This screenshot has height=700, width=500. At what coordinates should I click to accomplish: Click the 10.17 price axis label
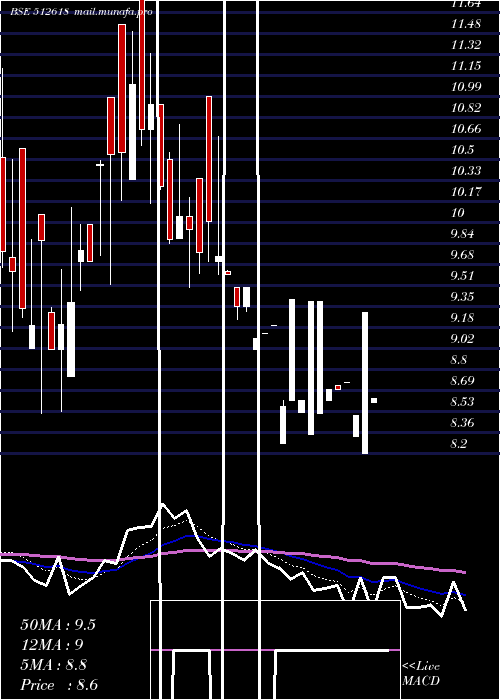tap(466, 192)
